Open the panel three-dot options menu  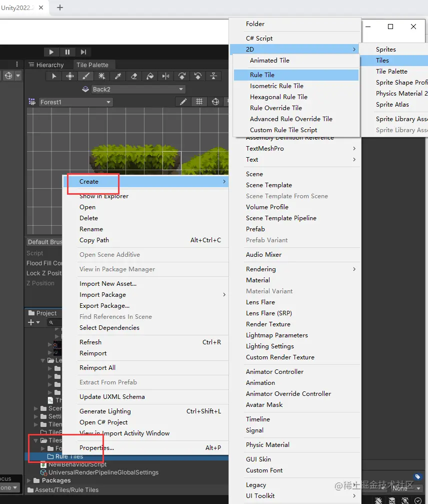point(17,64)
